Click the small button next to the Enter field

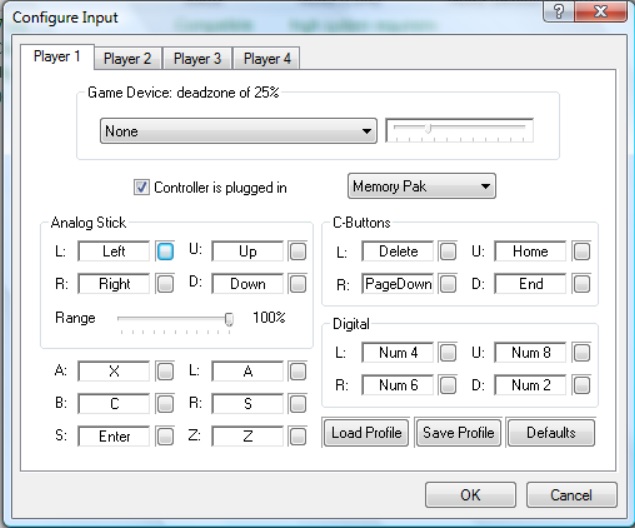165,436
